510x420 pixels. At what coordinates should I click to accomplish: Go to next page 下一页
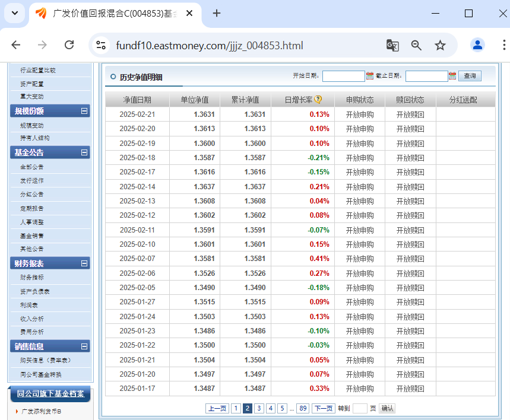tap(324, 408)
